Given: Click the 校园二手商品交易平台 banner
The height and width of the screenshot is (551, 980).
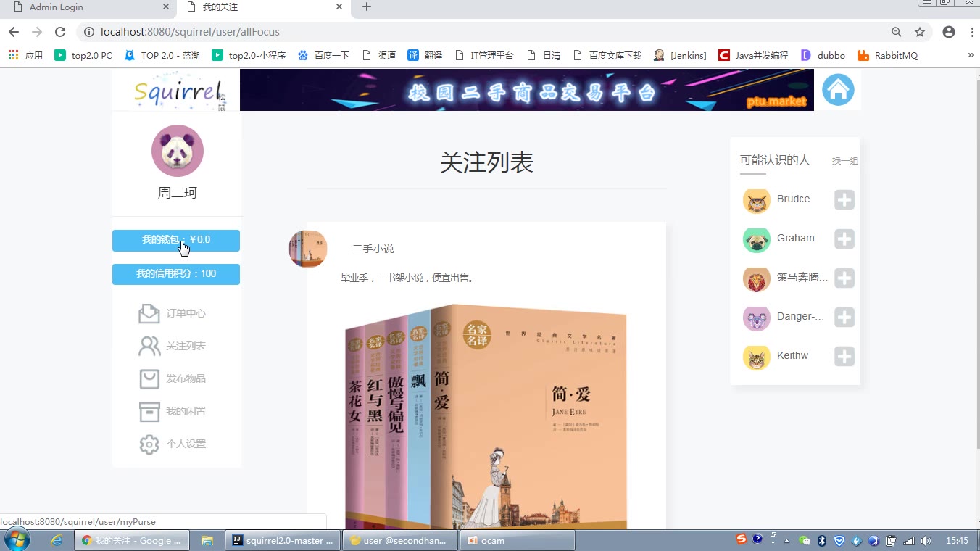Looking at the screenshot, I should pos(527,90).
